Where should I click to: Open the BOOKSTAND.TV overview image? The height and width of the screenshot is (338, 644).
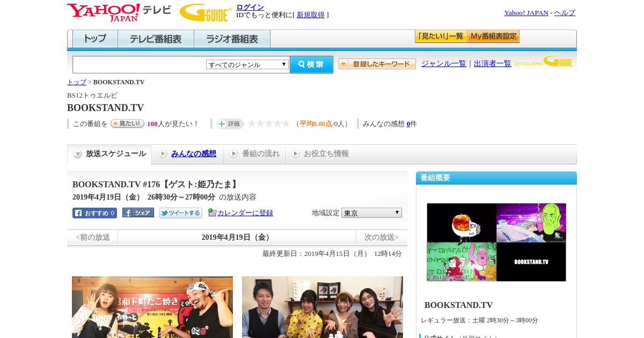tap(496, 242)
